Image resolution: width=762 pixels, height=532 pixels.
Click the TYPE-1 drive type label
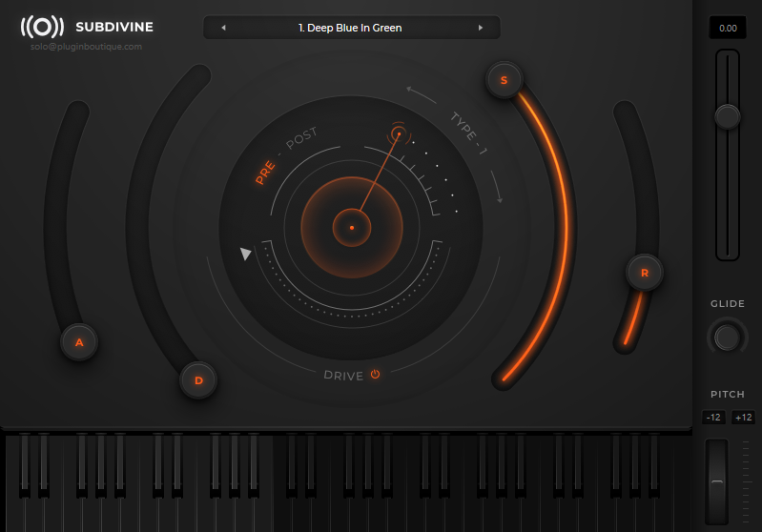click(468, 133)
